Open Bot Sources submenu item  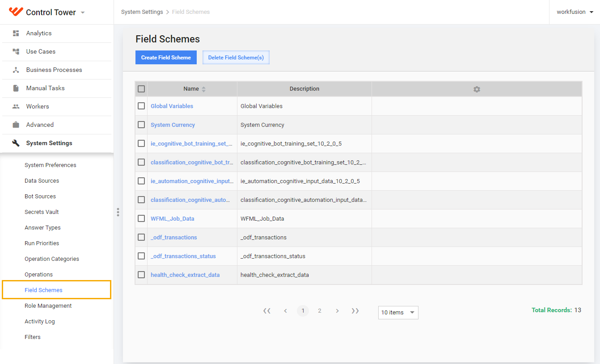40,197
